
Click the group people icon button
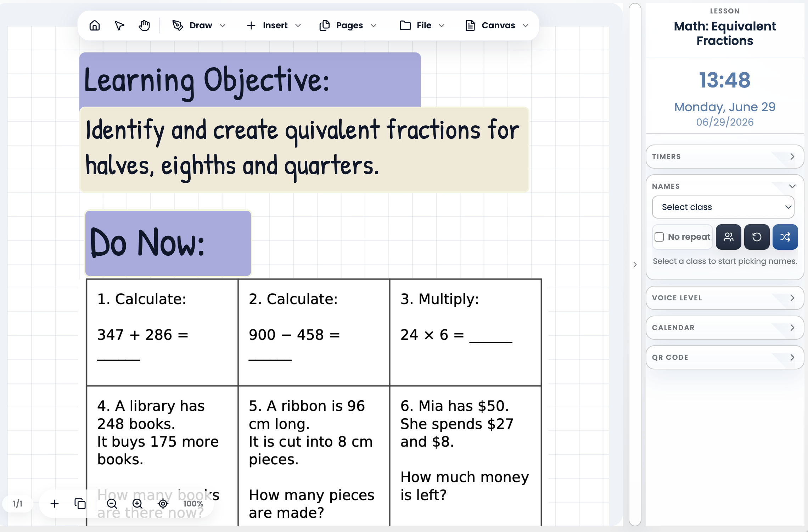point(728,237)
